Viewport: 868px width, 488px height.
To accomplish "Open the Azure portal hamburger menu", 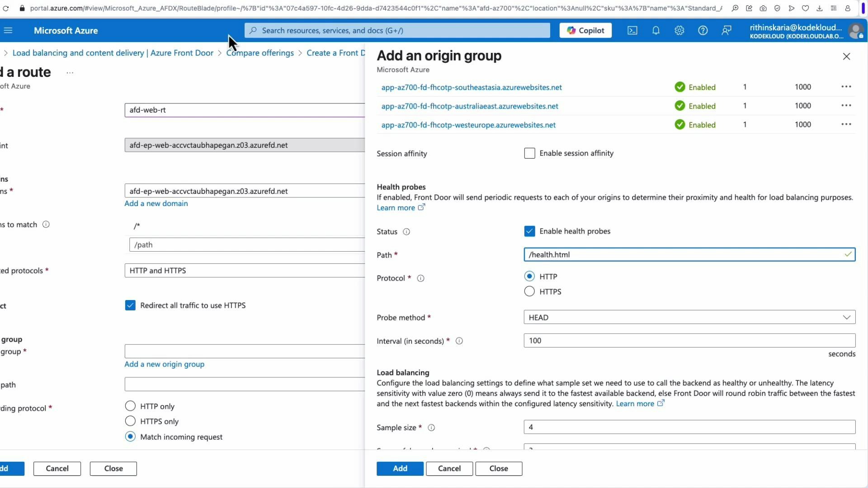I will [x=9, y=30].
